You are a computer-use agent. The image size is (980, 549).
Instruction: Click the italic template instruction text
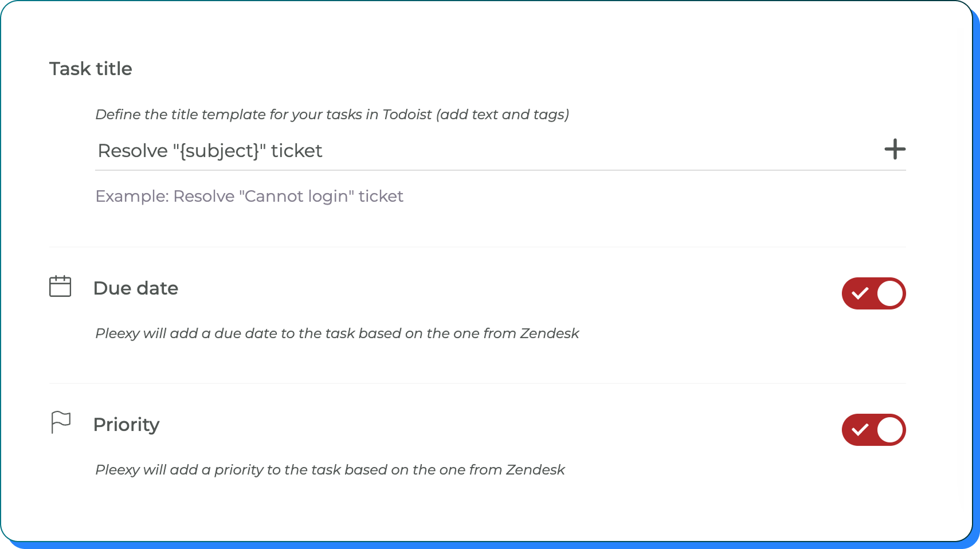click(332, 114)
